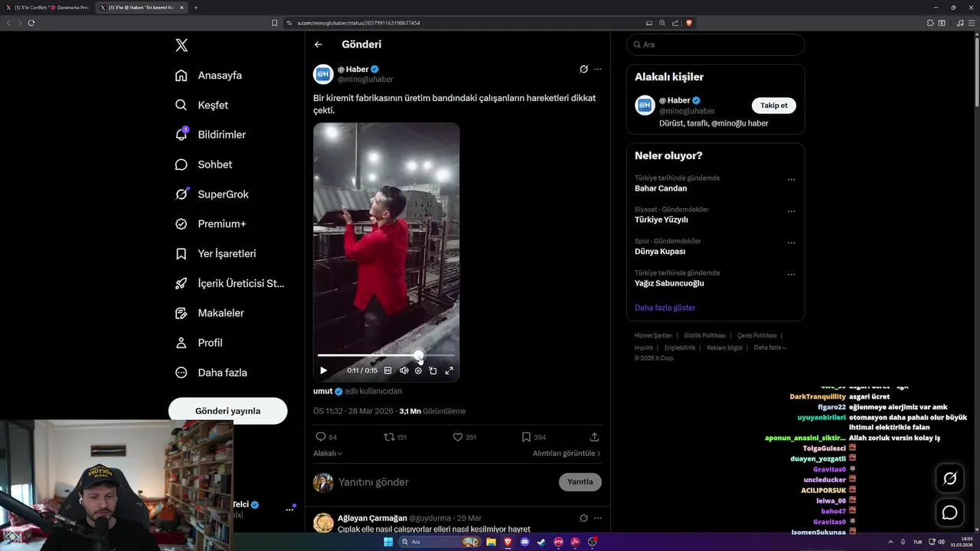Move the video progress slider handle
This screenshot has width=980, height=551.
pos(419,355)
